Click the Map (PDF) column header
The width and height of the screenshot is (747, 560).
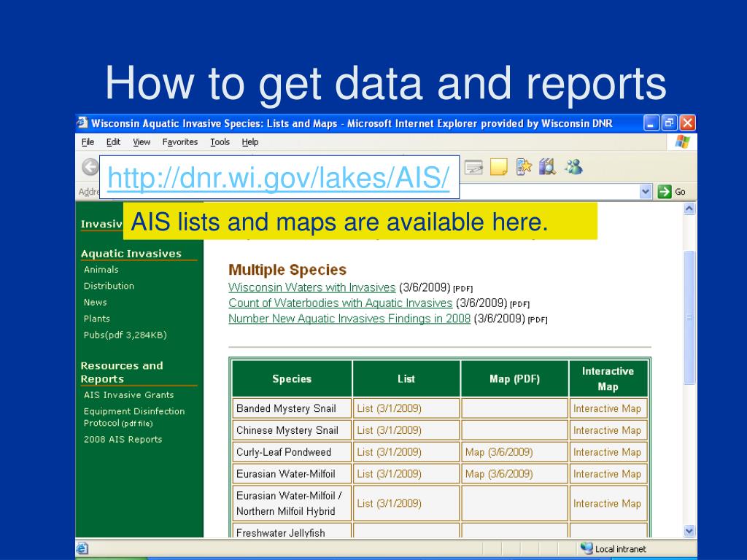coord(514,379)
